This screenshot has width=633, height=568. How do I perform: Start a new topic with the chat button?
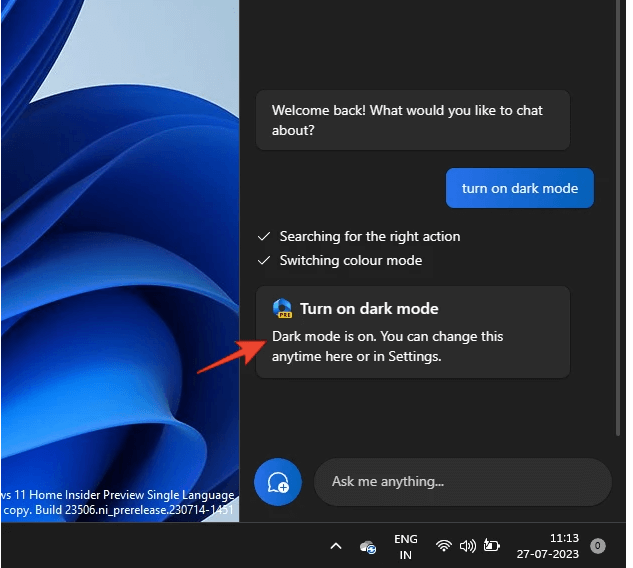click(278, 482)
